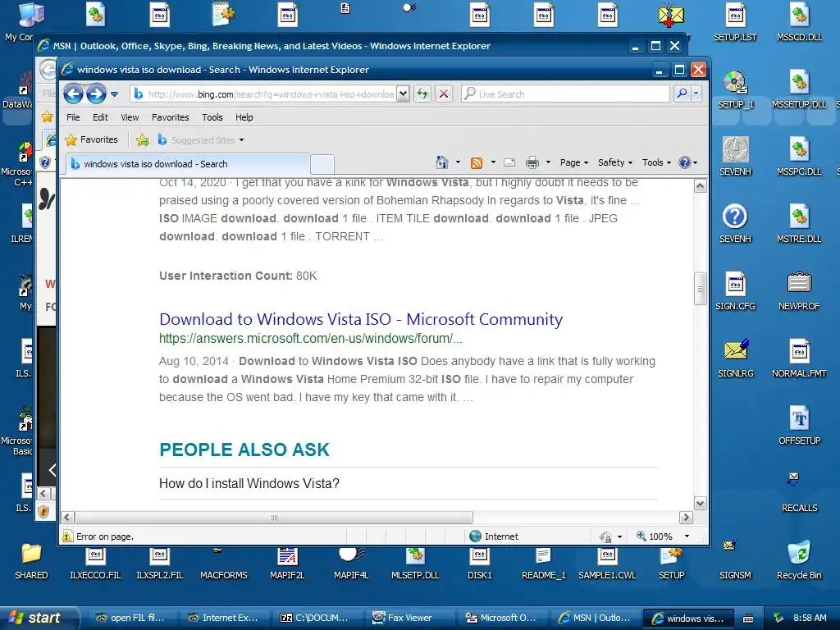This screenshot has width=840, height=630.
Task: Open the Page dropdown menu
Action: (x=573, y=162)
